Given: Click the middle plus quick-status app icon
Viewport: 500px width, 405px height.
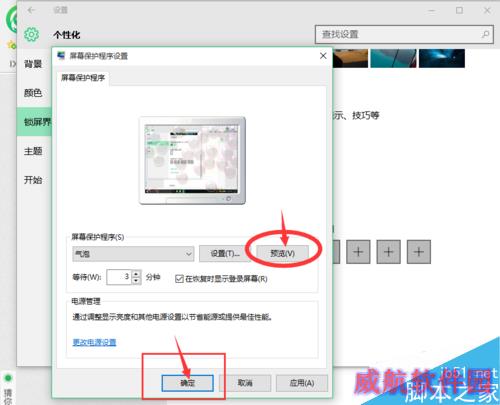Looking at the screenshot, I should point(388,252).
